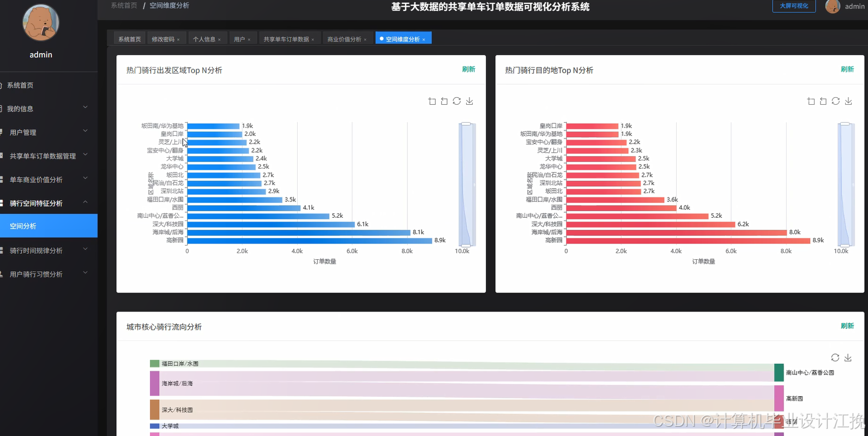Expand the 用户管理 sidebar menu
This screenshot has height=436, width=868.
click(x=49, y=132)
